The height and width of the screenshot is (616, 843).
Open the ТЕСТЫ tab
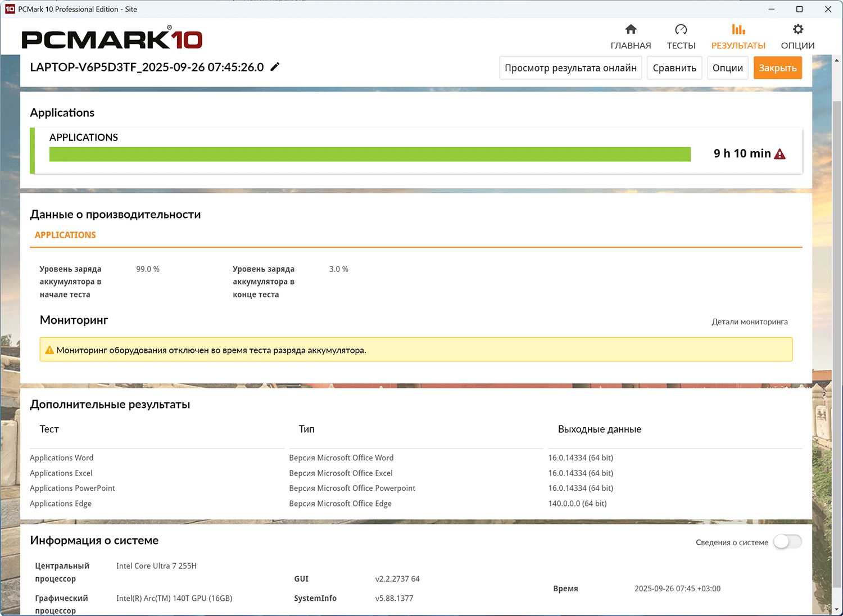[x=681, y=37]
